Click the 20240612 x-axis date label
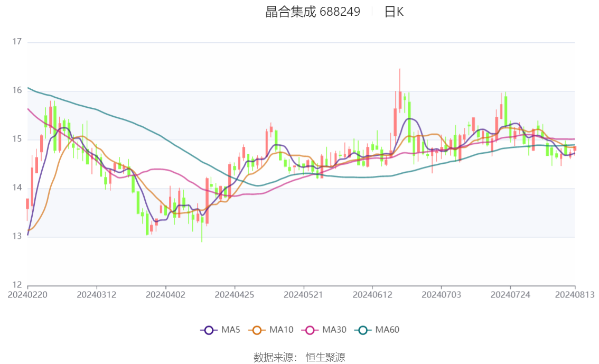Viewport: 599px width, 364px height. pyautogui.click(x=372, y=295)
